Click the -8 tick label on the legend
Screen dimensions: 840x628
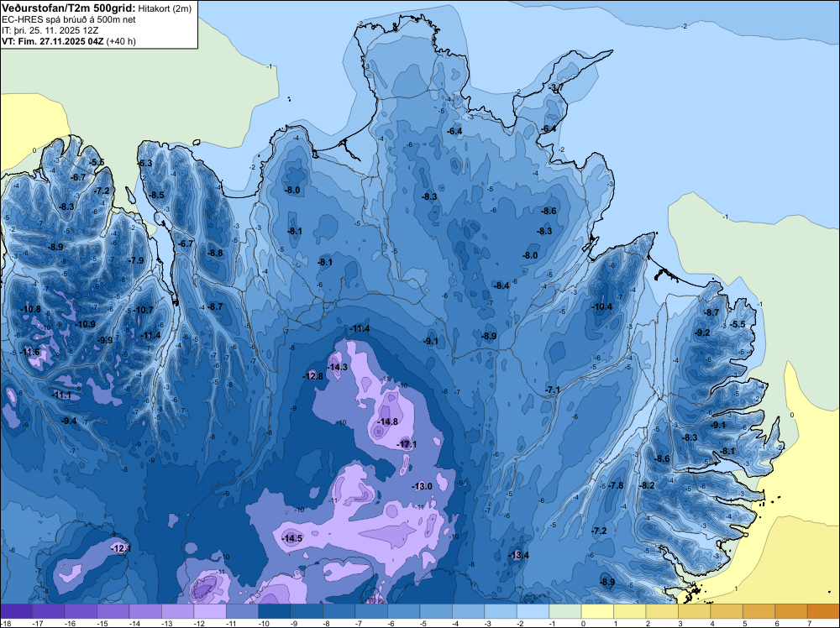[x=328, y=623]
